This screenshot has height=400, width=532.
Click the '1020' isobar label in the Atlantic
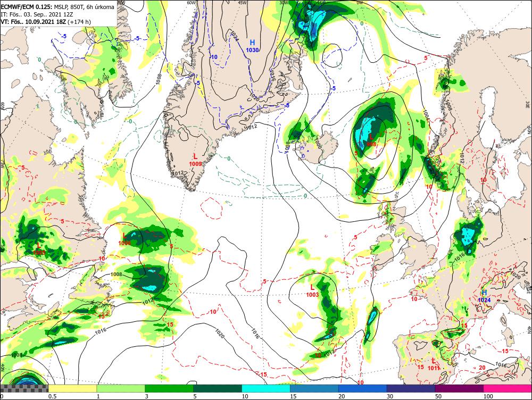point(220,333)
